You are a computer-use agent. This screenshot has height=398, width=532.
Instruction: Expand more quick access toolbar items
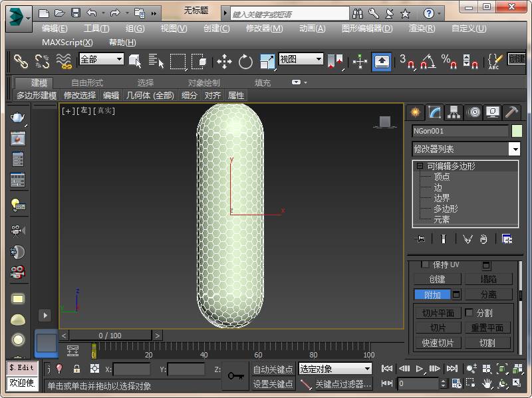pos(154,13)
